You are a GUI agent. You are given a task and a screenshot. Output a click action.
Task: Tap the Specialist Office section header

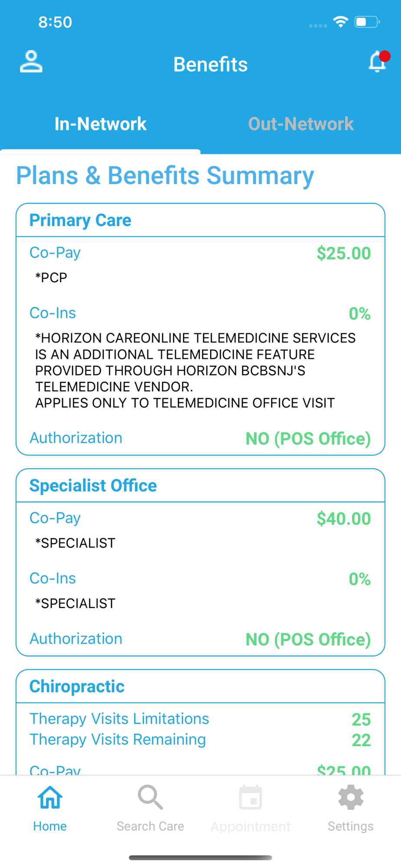[x=93, y=486]
